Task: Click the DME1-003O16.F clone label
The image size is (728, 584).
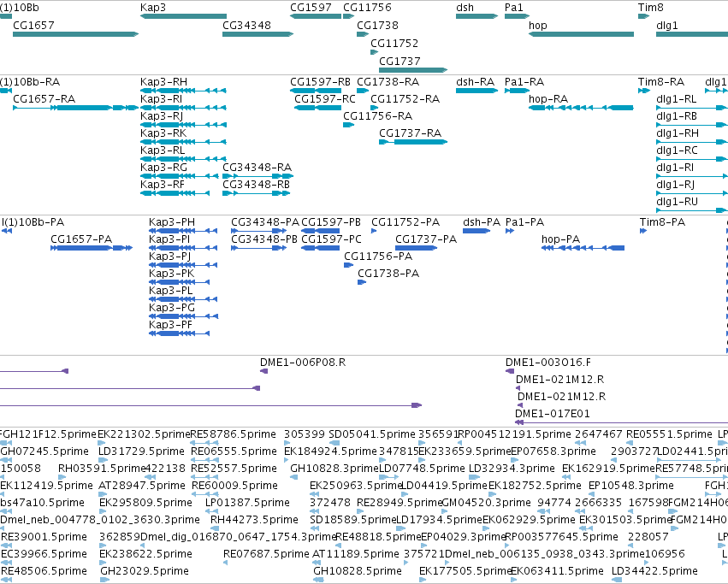Action: 548,362
